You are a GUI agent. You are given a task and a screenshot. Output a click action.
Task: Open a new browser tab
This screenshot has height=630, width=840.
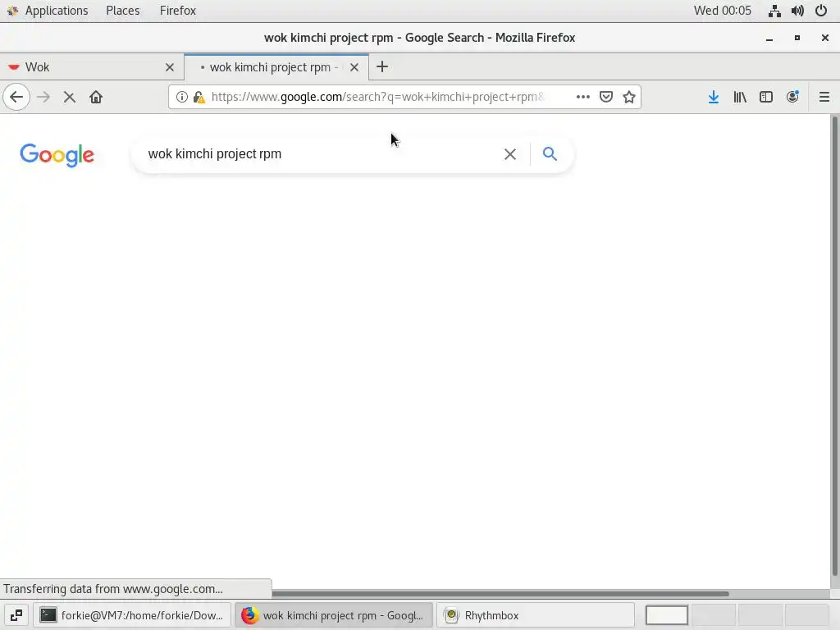point(382,67)
